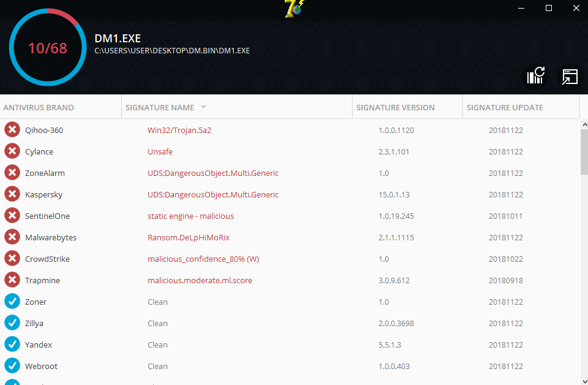588x385 pixels.
Task: Click the 10/68 detection ratio circle
Action: (48, 48)
